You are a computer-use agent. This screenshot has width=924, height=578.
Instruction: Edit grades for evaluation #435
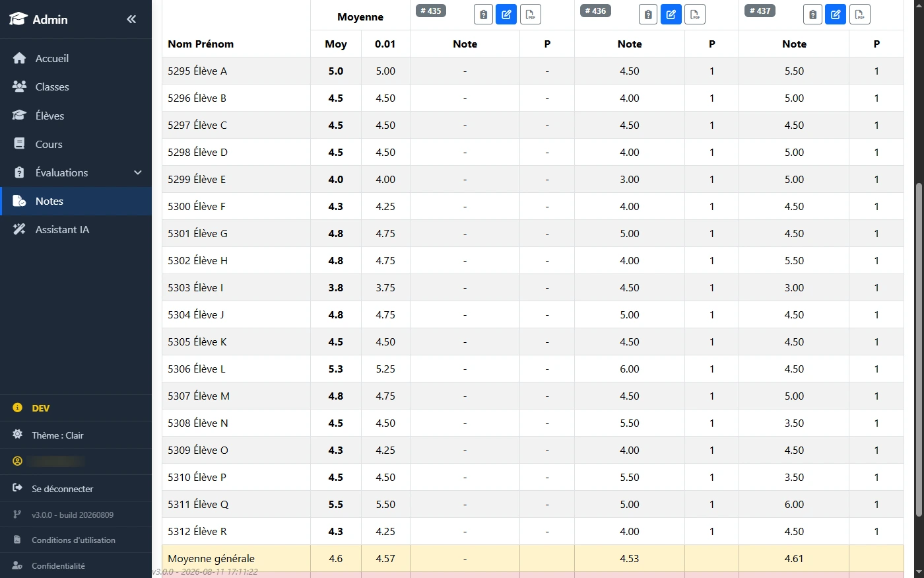pos(507,14)
